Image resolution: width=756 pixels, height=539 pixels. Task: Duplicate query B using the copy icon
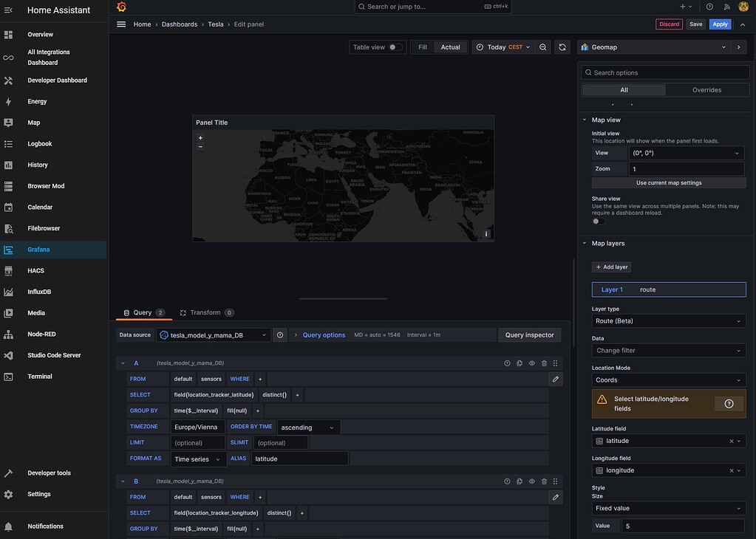[x=518, y=480]
